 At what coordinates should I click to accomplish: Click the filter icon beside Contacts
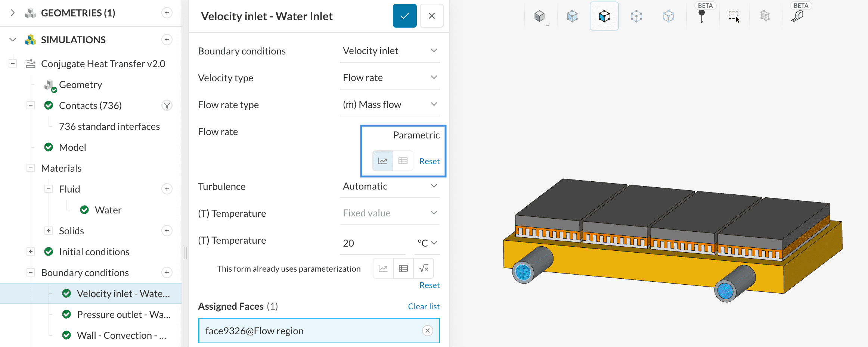point(167,106)
